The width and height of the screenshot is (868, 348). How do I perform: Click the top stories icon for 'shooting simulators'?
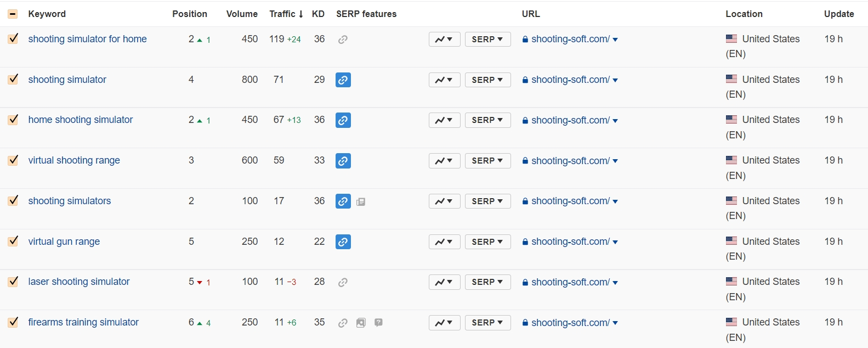point(361,202)
